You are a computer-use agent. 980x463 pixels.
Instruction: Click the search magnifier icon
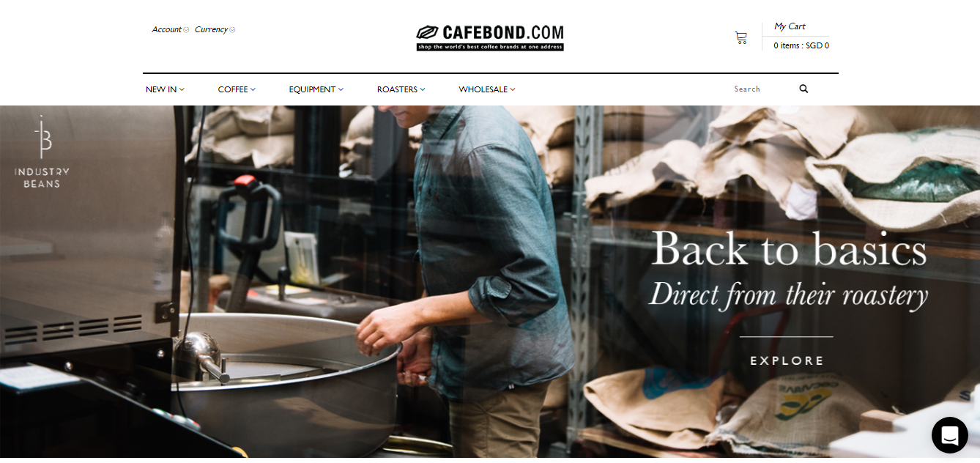(803, 89)
